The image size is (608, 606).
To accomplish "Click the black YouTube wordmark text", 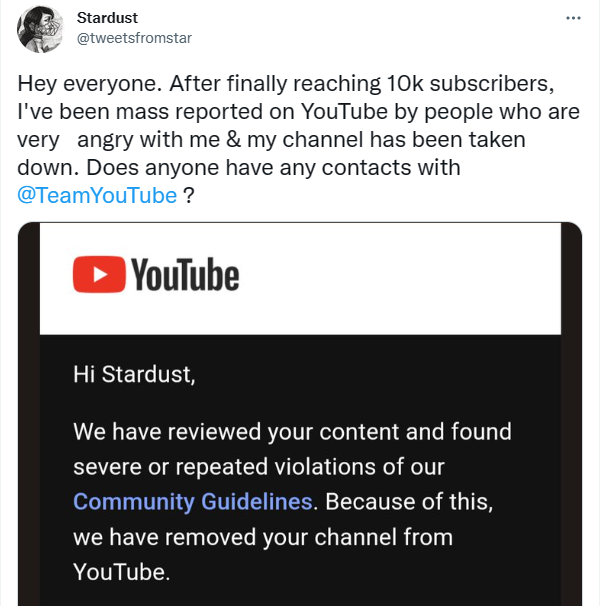I will pos(185,275).
